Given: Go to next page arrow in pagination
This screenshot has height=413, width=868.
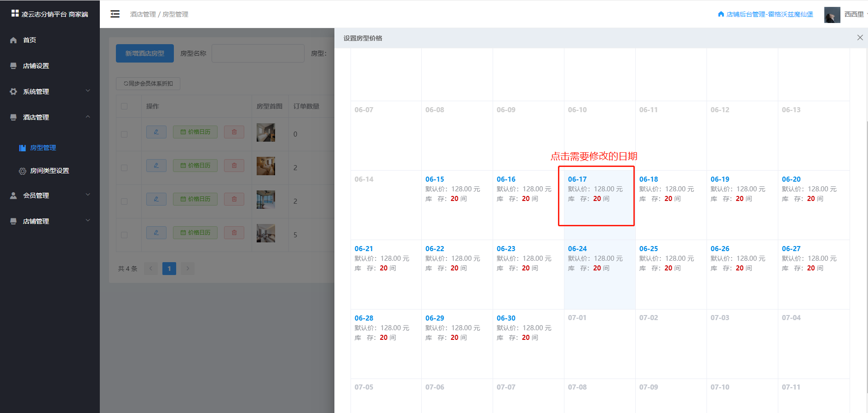Looking at the screenshot, I should click(x=188, y=269).
